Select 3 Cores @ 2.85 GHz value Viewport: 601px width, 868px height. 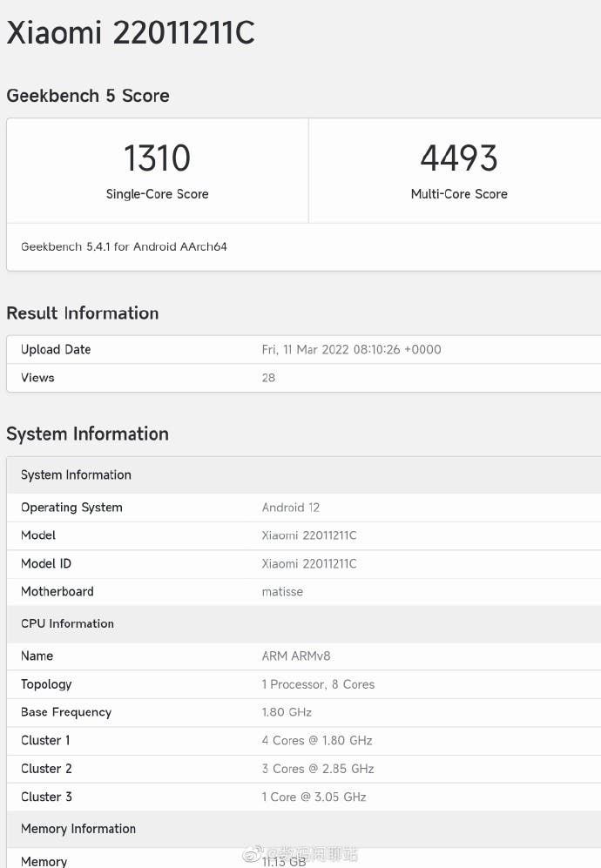tap(318, 769)
